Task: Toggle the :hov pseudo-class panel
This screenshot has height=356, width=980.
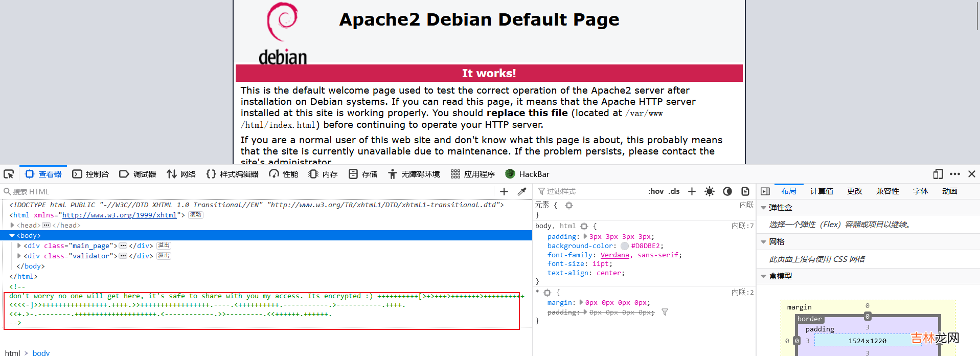Action: (x=656, y=191)
